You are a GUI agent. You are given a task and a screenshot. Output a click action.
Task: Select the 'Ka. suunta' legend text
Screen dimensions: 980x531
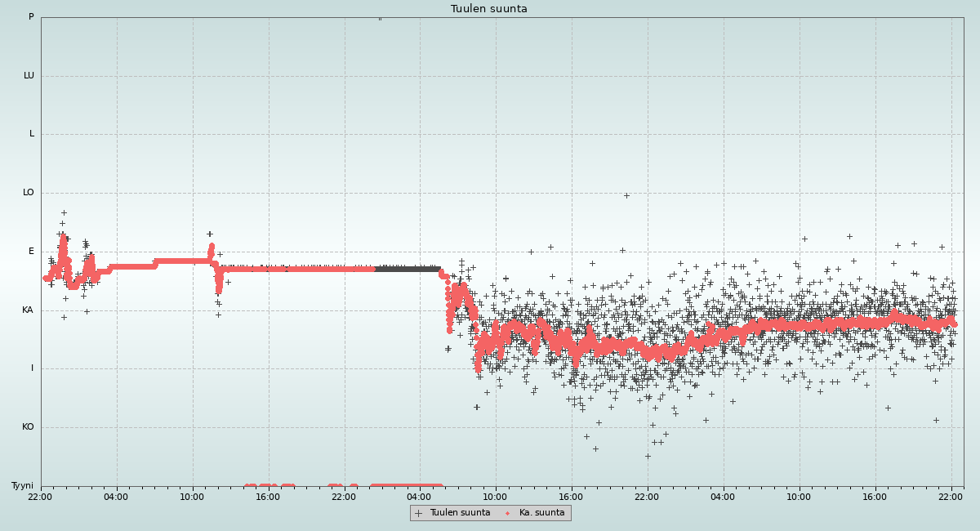pos(541,513)
